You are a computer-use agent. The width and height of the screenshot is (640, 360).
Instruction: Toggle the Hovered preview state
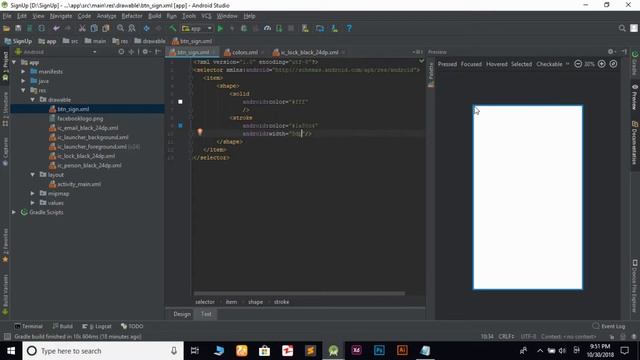click(496, 64)
